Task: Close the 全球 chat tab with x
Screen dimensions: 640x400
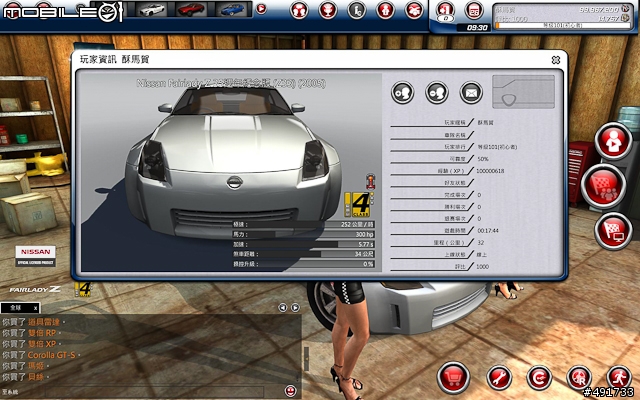Action: point(36,308)
